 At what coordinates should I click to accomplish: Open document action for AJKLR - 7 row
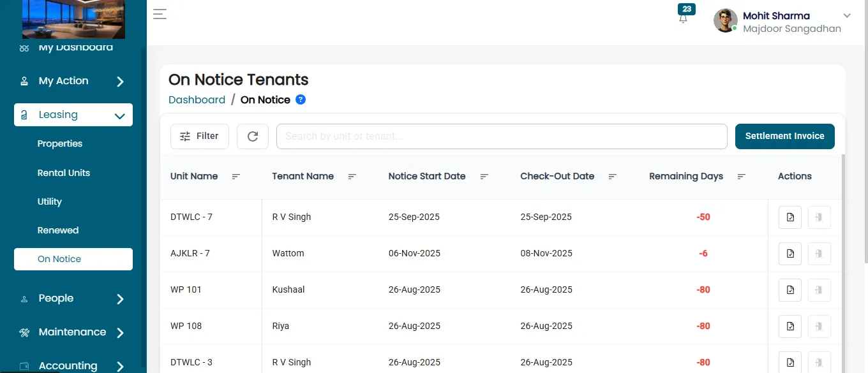(x=790, y=254)
